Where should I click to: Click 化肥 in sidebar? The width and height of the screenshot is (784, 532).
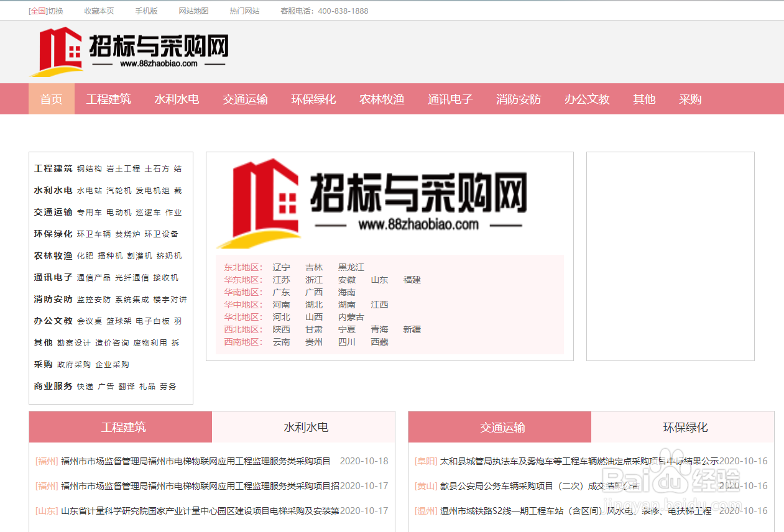[85, 256]
